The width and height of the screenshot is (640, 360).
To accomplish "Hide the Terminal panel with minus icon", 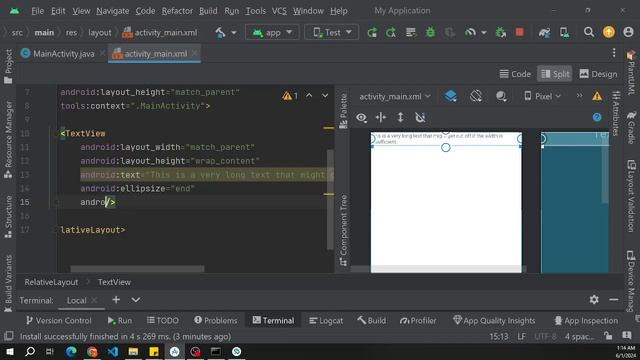I will [x=613, y=300].
